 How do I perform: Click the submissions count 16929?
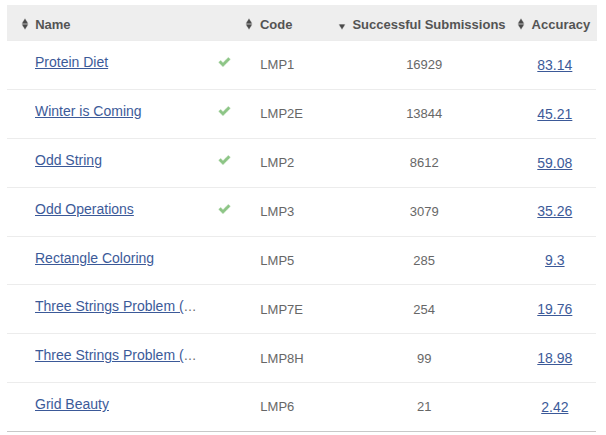point(424,65)
